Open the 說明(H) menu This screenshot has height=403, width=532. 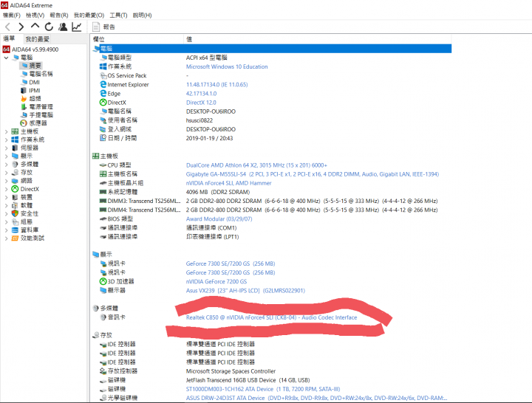click(x=142, y=15)
